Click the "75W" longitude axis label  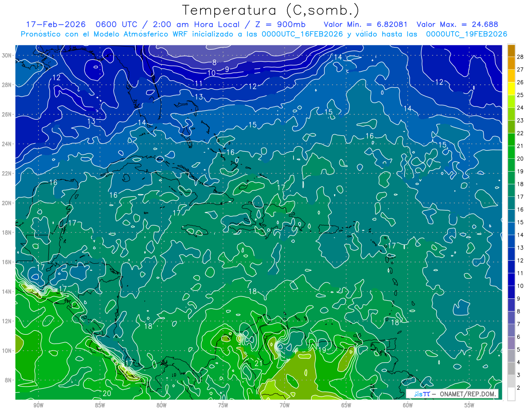(223, 405)
